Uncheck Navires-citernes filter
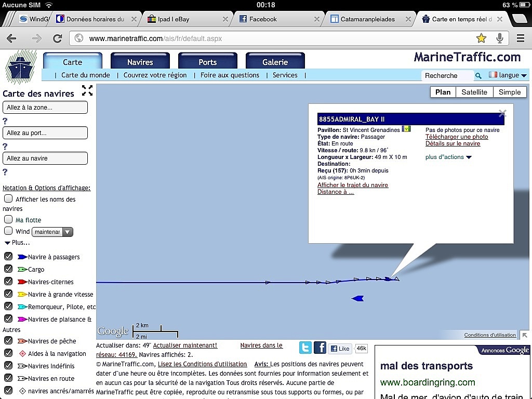 pos(8,281)
